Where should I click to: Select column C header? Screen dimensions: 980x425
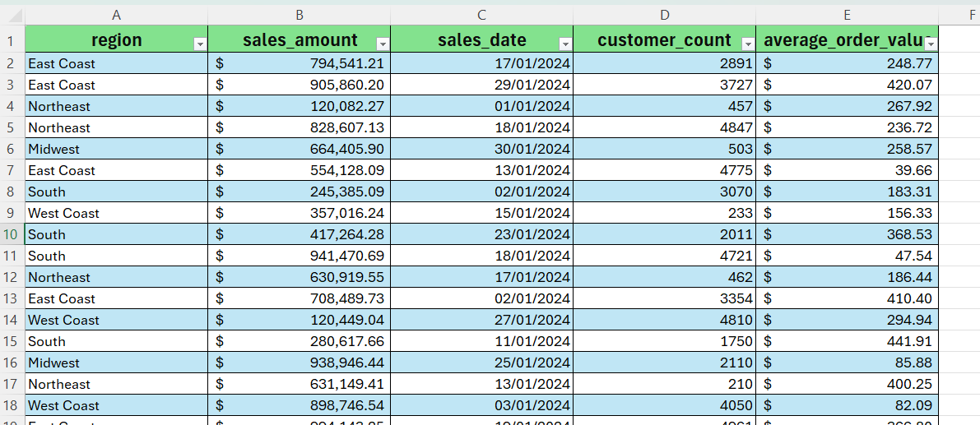click(481, 15)
